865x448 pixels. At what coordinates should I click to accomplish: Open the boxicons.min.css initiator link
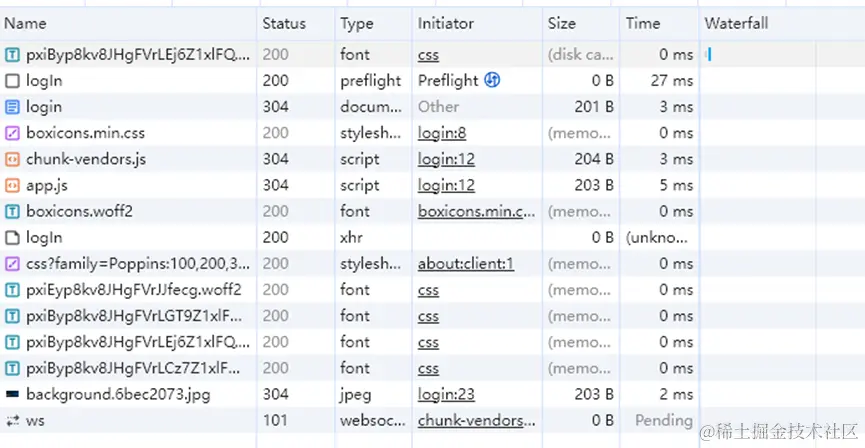click(x=476, y=211)
